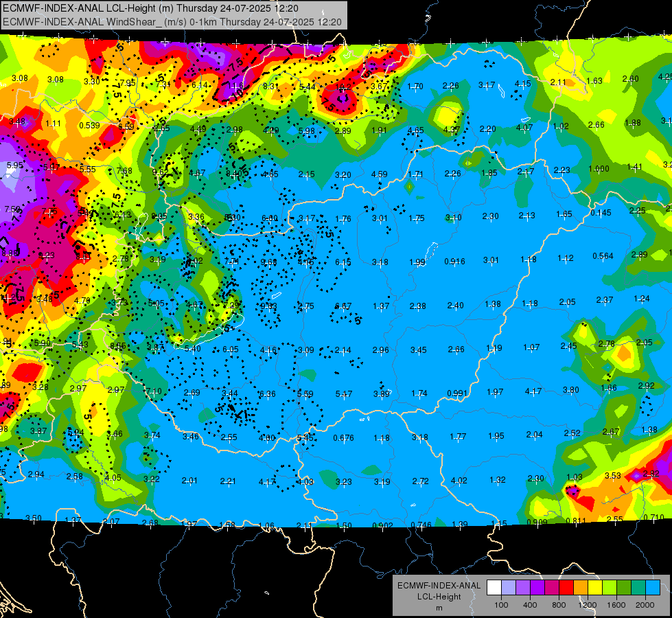Image resolution: width=672 pixels, height=618 pixels.
Task: Click the 5.47 grid value
Action: pyautogui.click(x=344, y=393)
